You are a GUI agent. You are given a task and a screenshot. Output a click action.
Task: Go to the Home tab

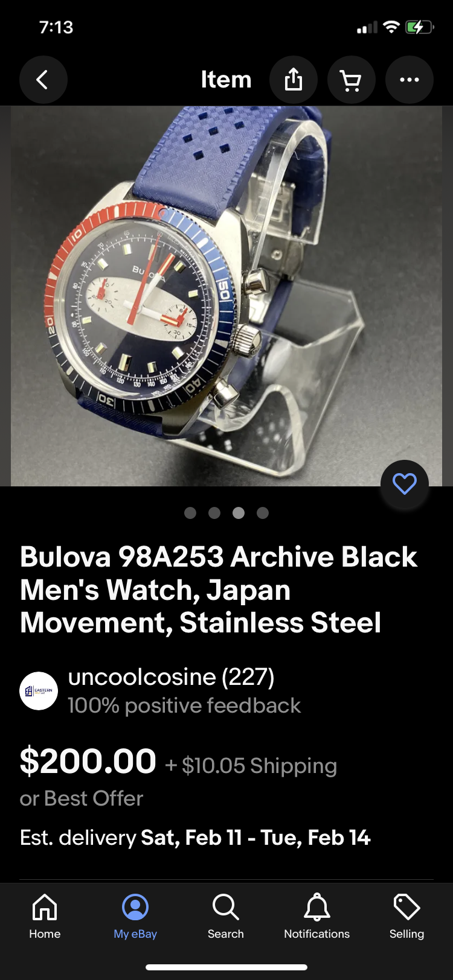45,916
